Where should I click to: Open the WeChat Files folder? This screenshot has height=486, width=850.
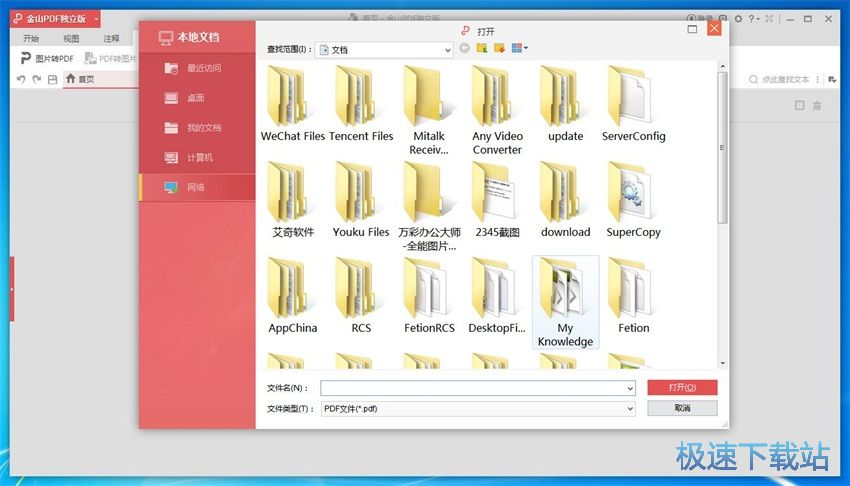click(x=293, y=103)
